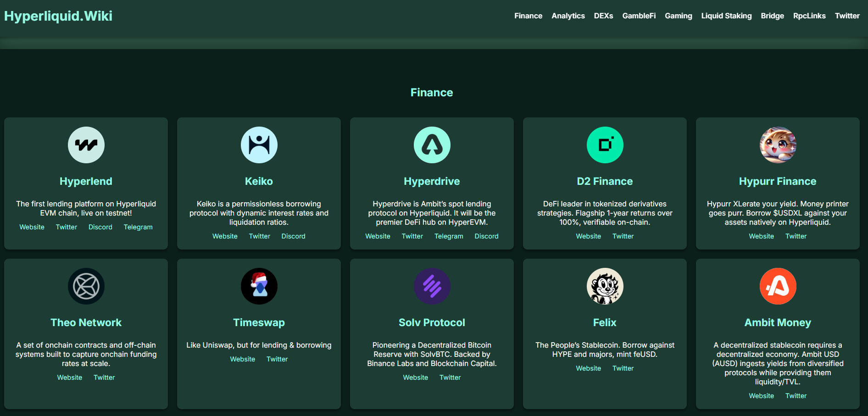The image size is (868, 416).
Task: Open Hyperlend's Discord link
Action: 100,227
